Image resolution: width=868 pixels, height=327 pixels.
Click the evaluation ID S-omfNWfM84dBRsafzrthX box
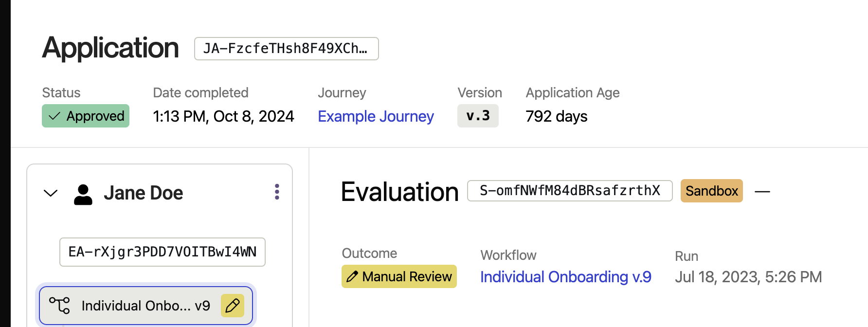[x=569, y=191]
